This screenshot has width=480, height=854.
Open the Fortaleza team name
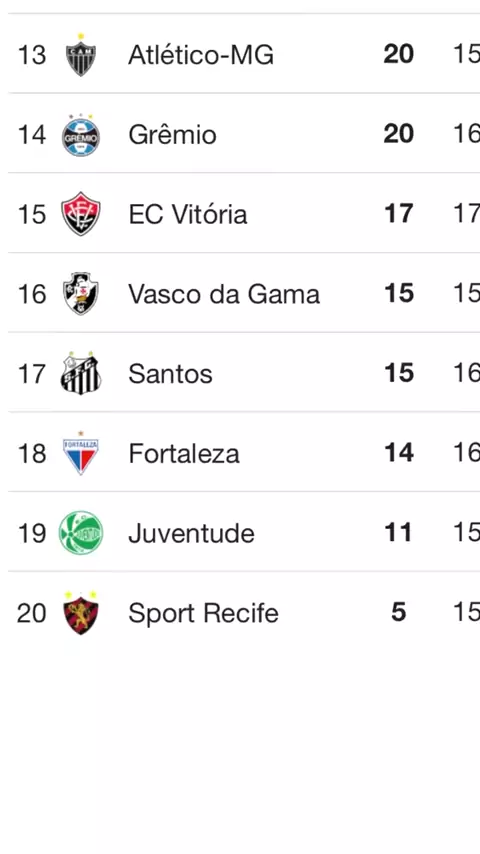[184, 454]
